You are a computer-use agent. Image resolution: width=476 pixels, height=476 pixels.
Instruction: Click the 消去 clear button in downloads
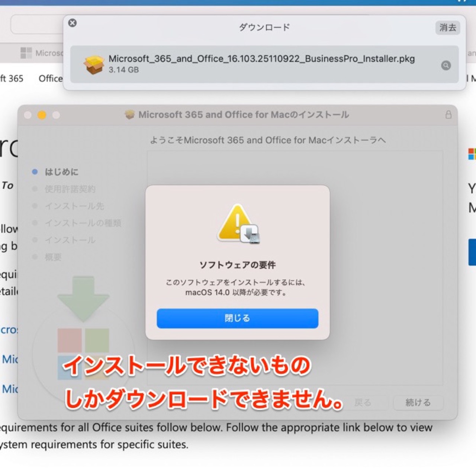coord(448,28)
